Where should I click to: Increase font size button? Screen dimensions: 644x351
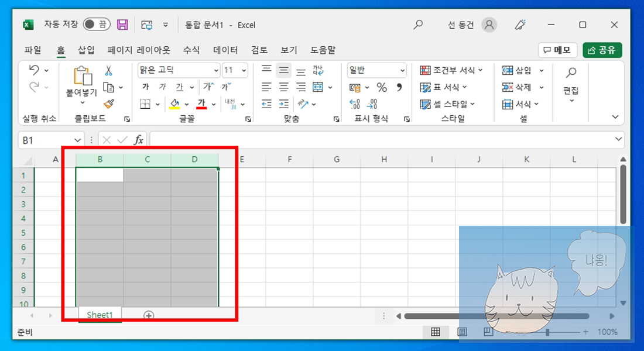click(x=208, y=87)
